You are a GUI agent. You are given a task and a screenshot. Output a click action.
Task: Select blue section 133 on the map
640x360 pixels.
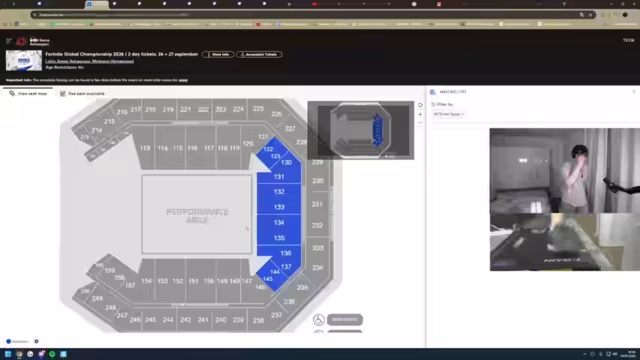click(x=279, y=207)
